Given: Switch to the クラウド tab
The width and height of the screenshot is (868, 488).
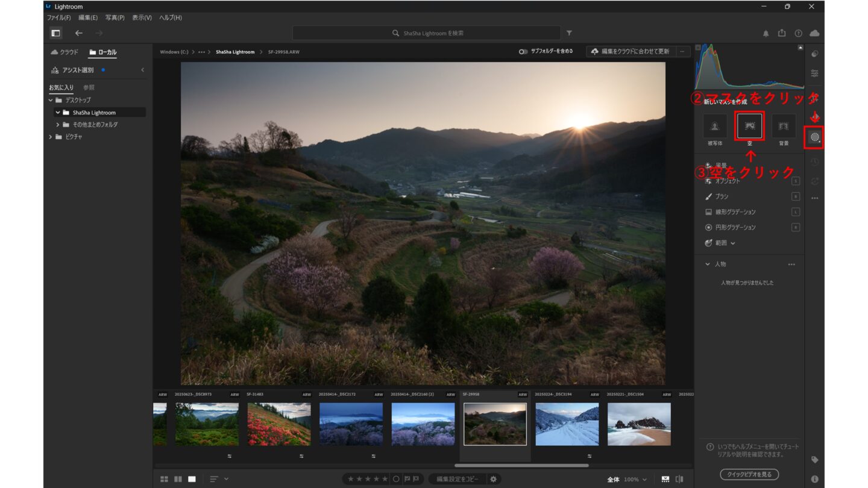Looking at the screenshot, I should (x=64, y=52).
